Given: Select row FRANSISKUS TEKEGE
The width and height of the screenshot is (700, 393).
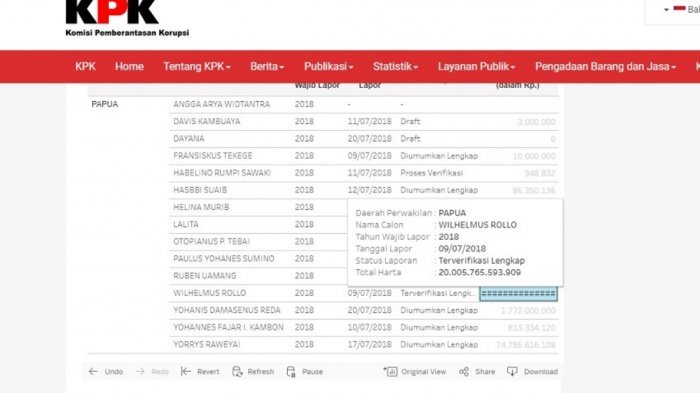Looking at the screenshot, I should [x=213, y=155].
